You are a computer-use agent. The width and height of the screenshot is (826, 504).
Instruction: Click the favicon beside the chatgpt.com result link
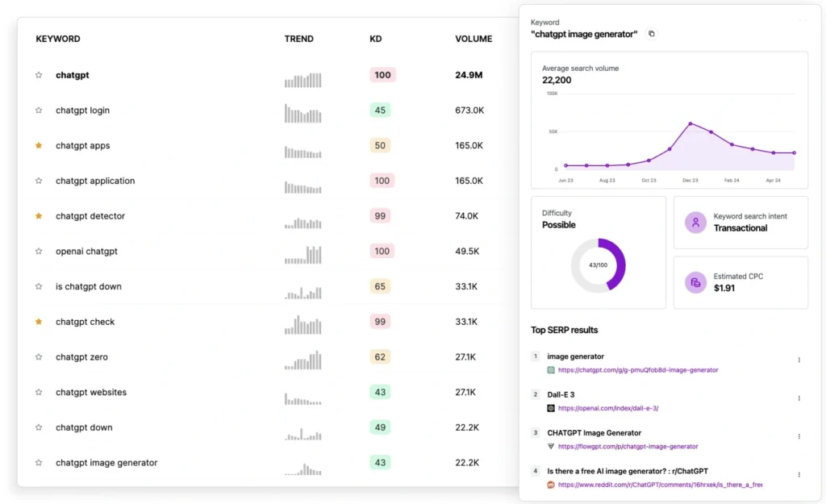[551, 370]
